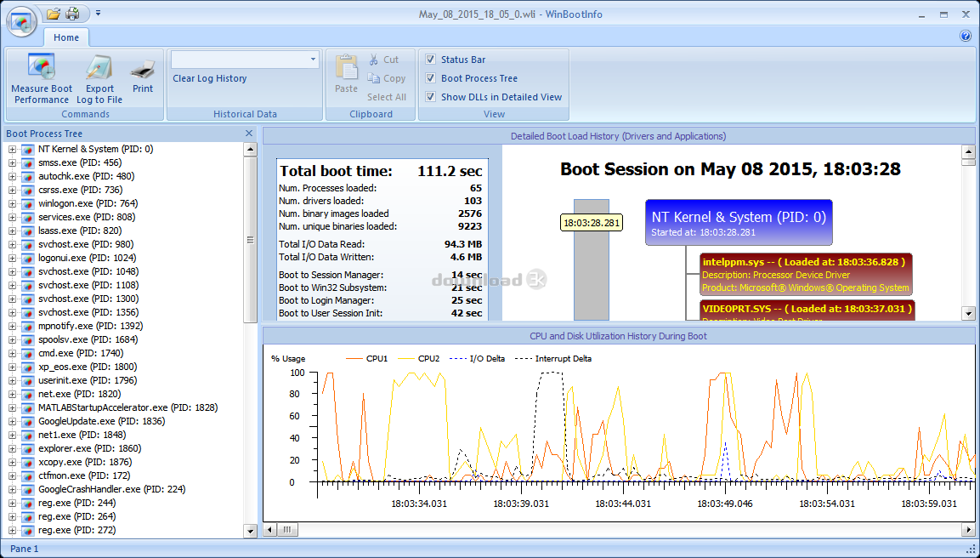Open file via quick access folder icon
The height and width of the screenshot is (558, 980).
pos(54,13)
